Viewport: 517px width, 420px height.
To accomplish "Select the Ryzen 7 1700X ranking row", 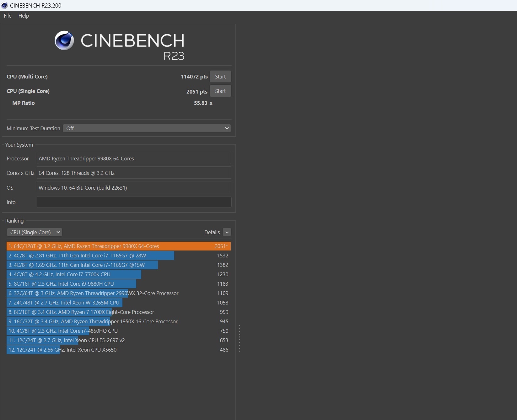I will point(118,312).
